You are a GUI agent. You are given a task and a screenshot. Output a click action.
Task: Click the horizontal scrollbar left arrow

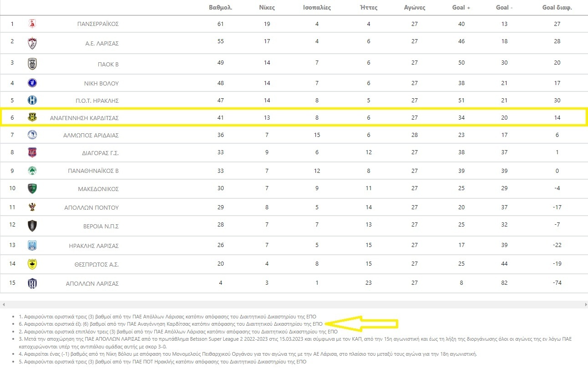pos(3,304)
